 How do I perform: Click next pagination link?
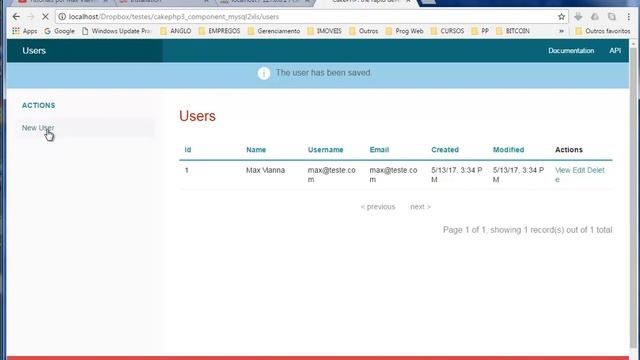point(420,207)
